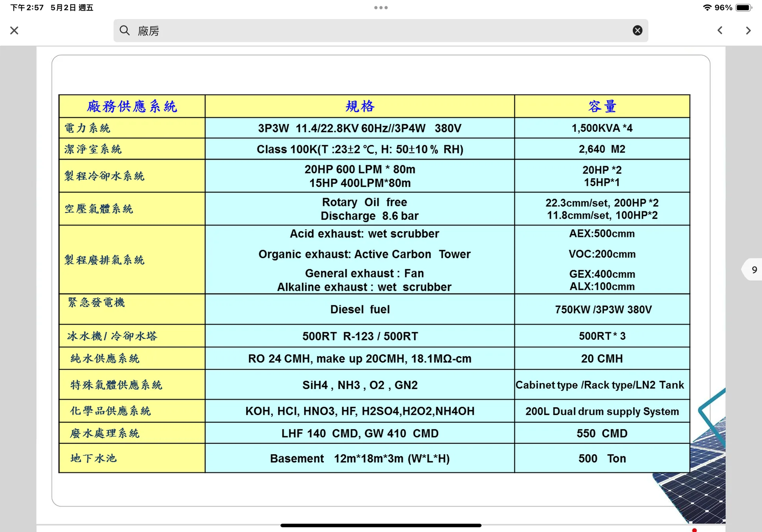Go to previous search result
This screenshot has width=762, height=532.
[720, 30]
